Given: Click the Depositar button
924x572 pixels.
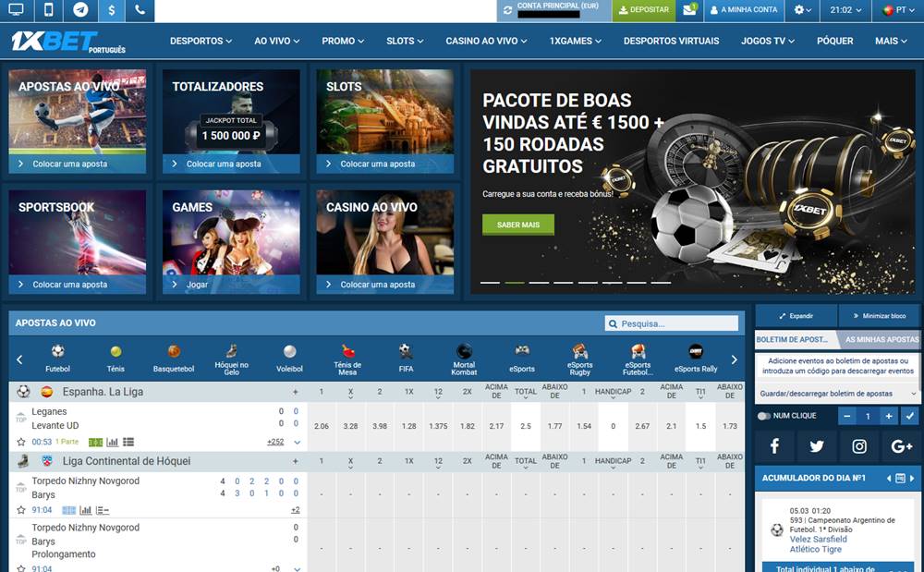Looking at the screenshot, I should pos(644,10).
